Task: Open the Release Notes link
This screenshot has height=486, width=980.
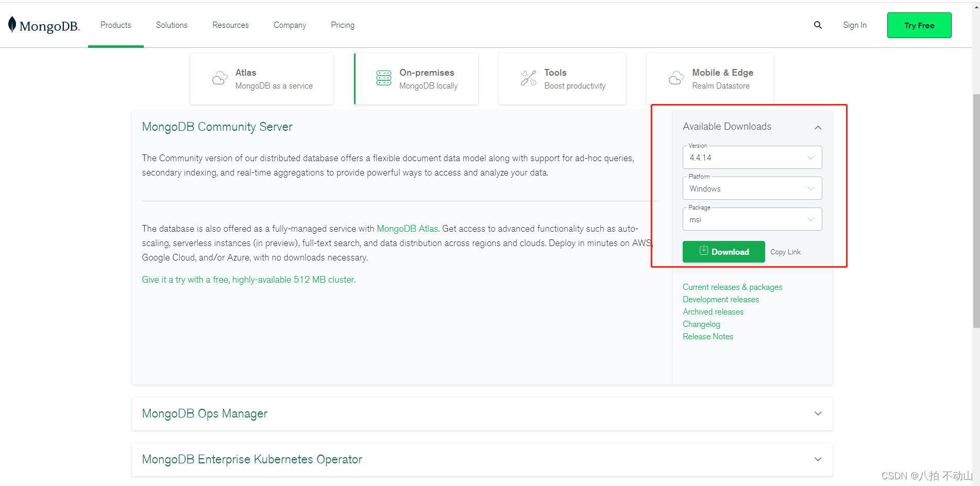Action: [708, 337]
